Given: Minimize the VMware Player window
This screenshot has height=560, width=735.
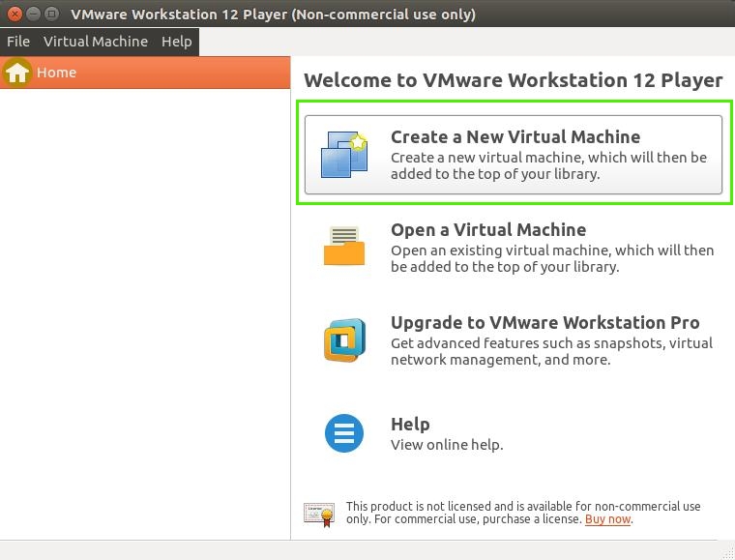Looking at the screenshot, I should click(x=33, y=15).
